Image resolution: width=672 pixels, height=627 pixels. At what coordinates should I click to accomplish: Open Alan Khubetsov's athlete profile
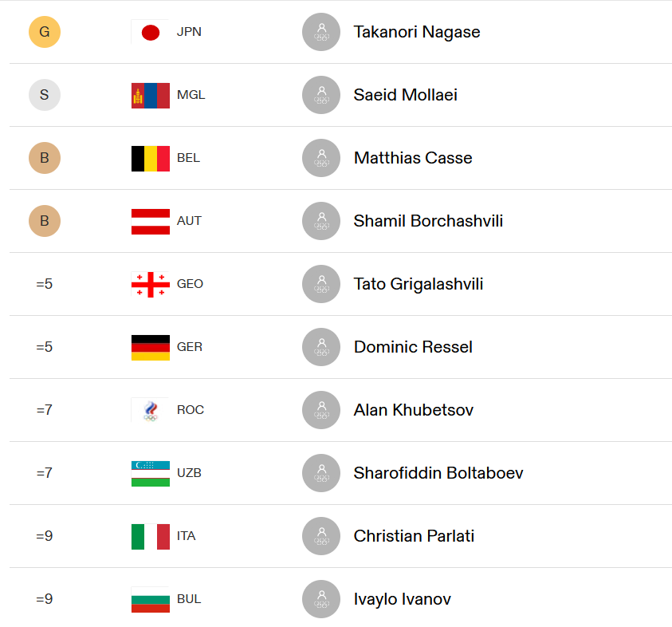point(414,410)
